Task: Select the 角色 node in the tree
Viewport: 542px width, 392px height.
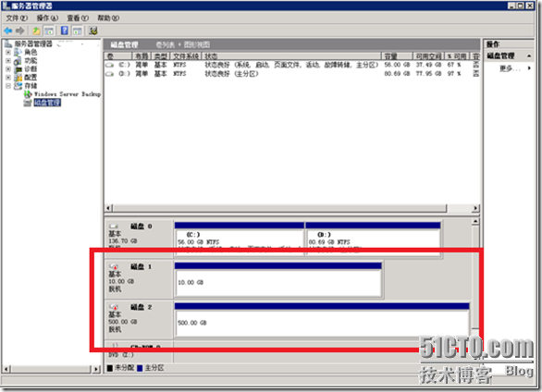Action: [31, 52]
